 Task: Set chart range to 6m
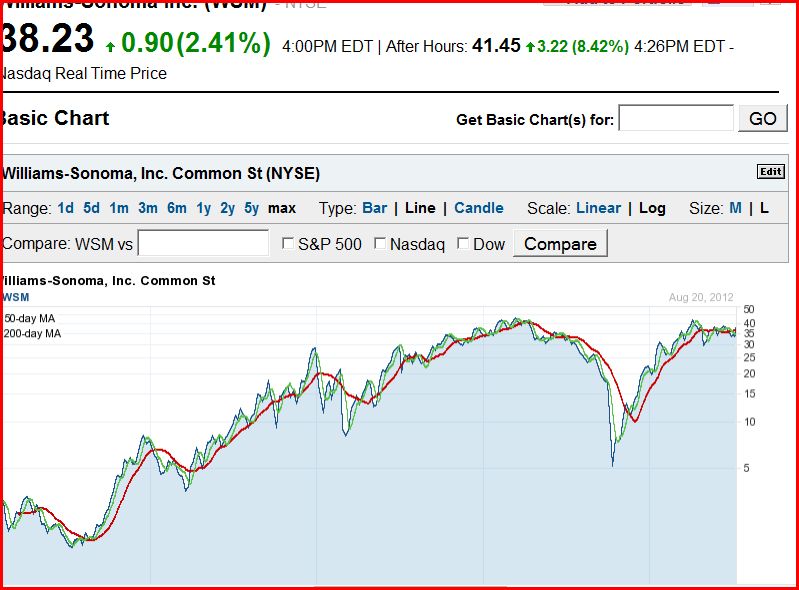(177, 208)
